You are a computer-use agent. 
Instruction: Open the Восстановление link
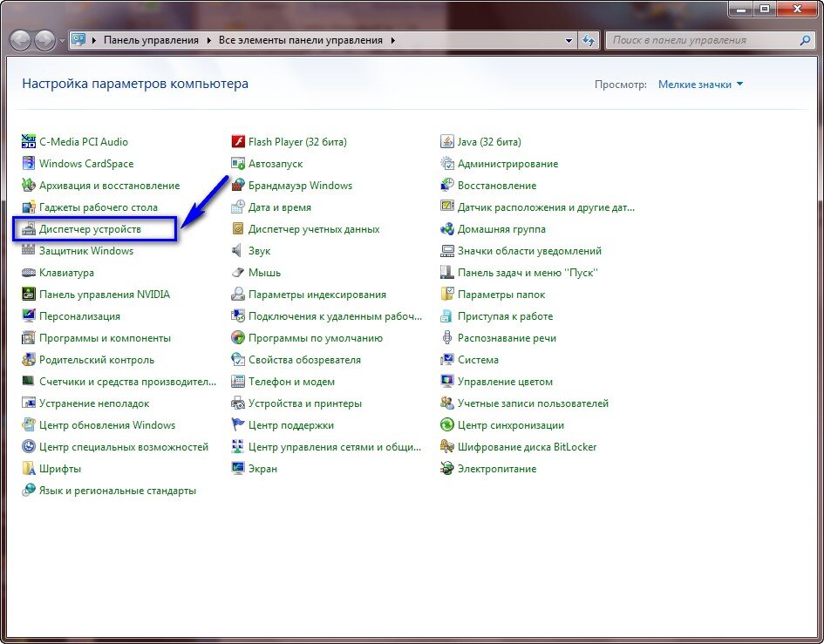pos(497,186)
